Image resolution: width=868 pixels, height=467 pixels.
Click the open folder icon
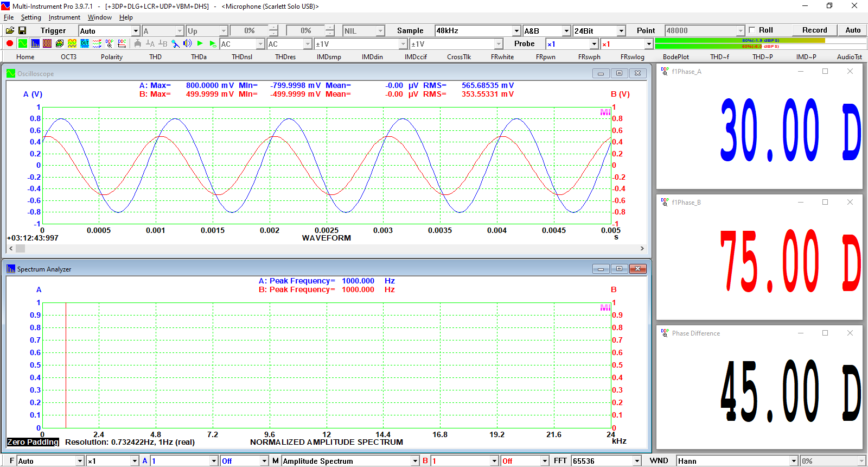tap(10, 30)
